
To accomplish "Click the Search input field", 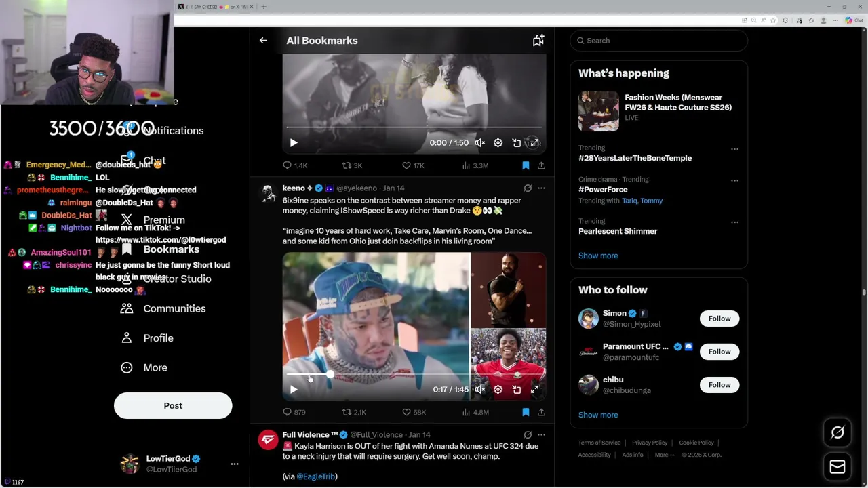I will click(x=658, y=41).
